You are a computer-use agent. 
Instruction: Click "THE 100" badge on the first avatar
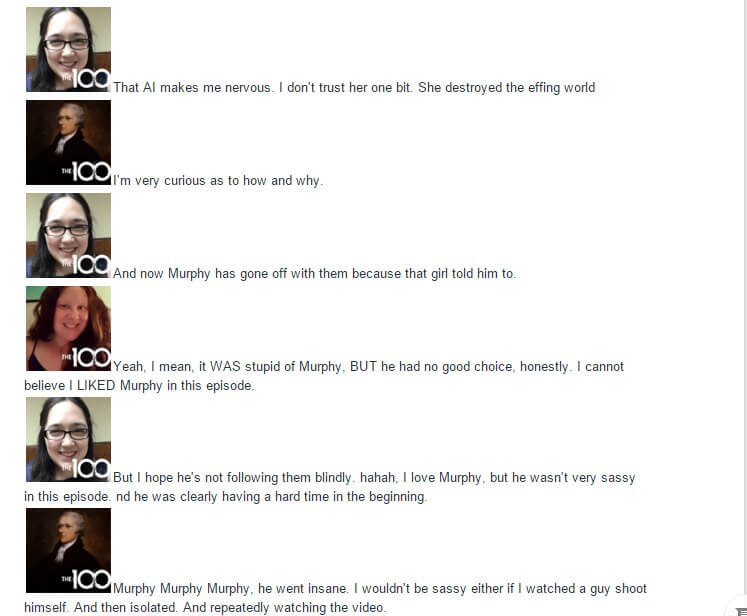pos(86,80)
